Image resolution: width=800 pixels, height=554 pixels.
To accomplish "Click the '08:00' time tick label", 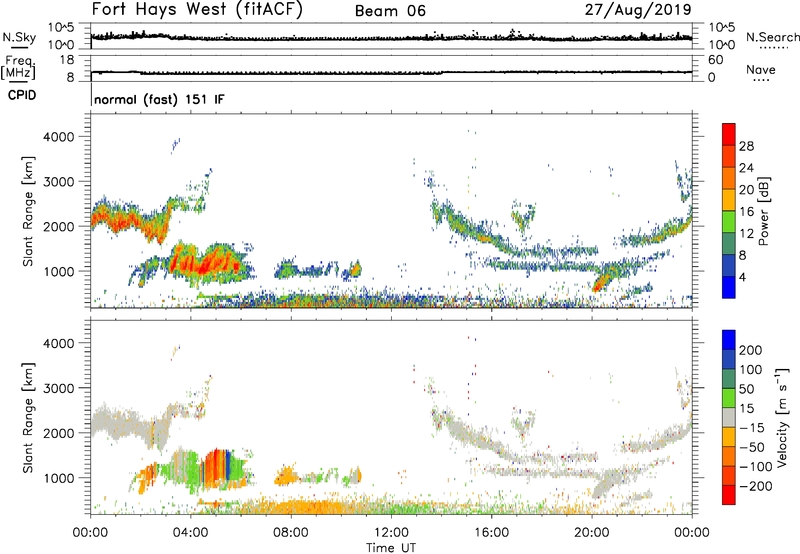I will pyautogui.click(x=290, y=533).
